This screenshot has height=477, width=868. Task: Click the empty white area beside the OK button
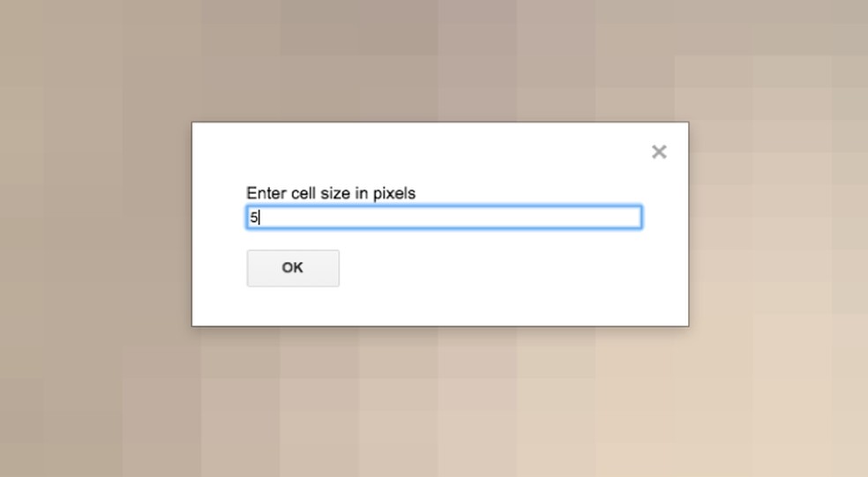click(x=494, y=269)
